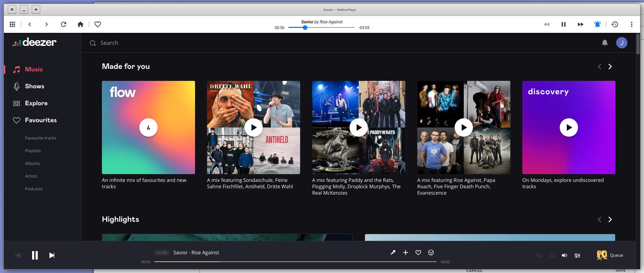The image size is (644, 273).
Task: Open the Queue
Action: [x=610, y=255]
